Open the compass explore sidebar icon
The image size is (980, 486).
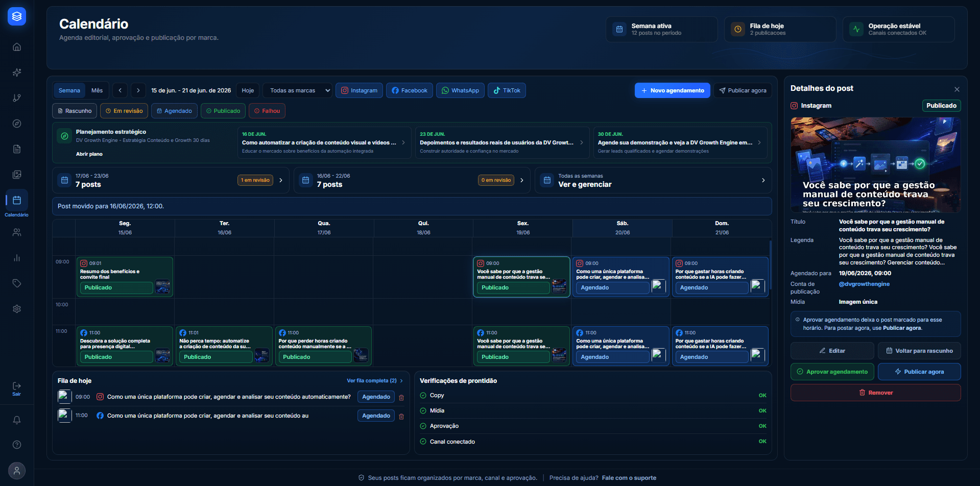[x=17, y=124]
